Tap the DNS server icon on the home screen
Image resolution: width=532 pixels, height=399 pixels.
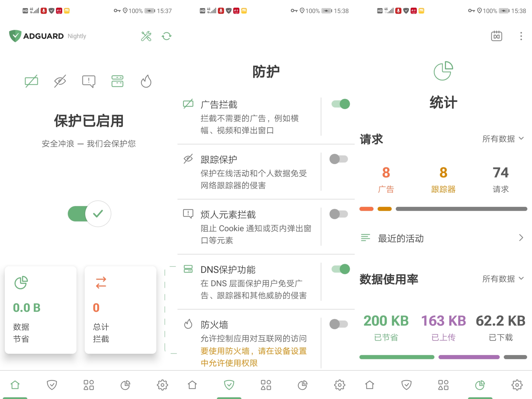pos(117,81)
